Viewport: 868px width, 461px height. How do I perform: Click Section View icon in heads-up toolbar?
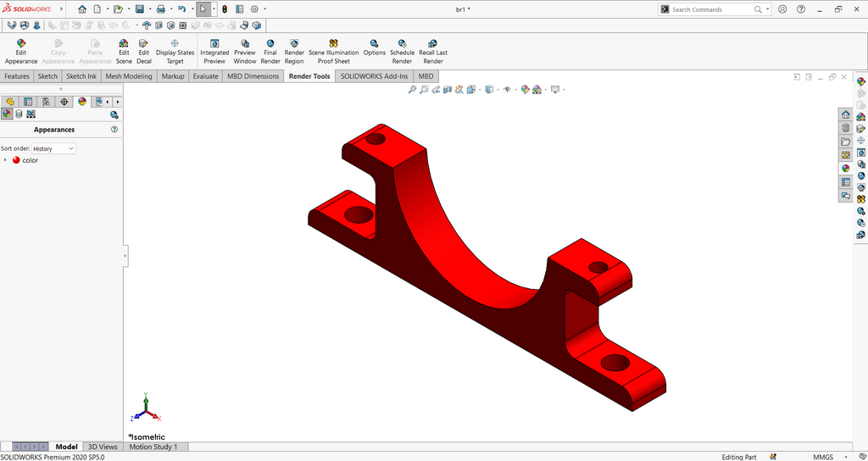pyautogui.click(x=448, y=89)
